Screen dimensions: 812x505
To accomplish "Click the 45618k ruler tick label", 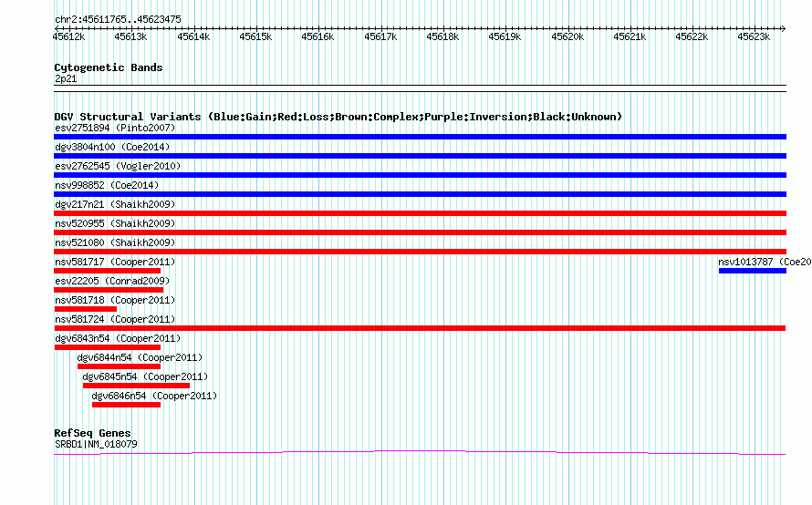I will coord(442,36).
